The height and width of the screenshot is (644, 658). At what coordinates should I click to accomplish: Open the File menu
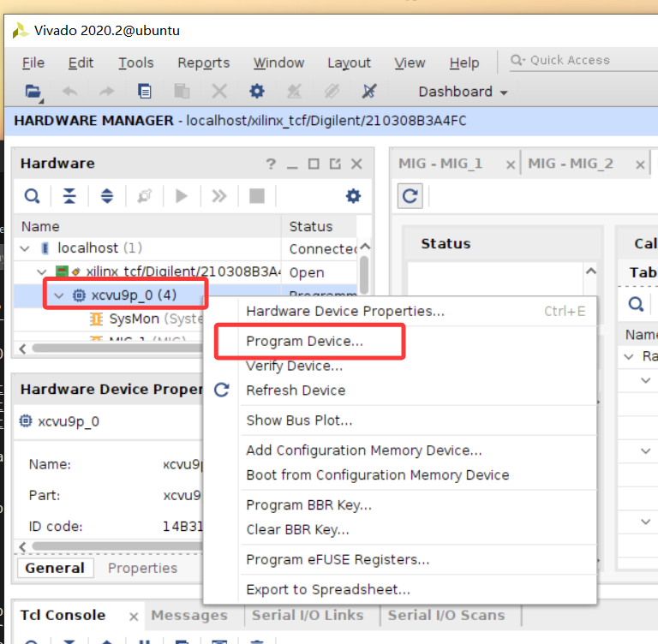tap(33, 63)
